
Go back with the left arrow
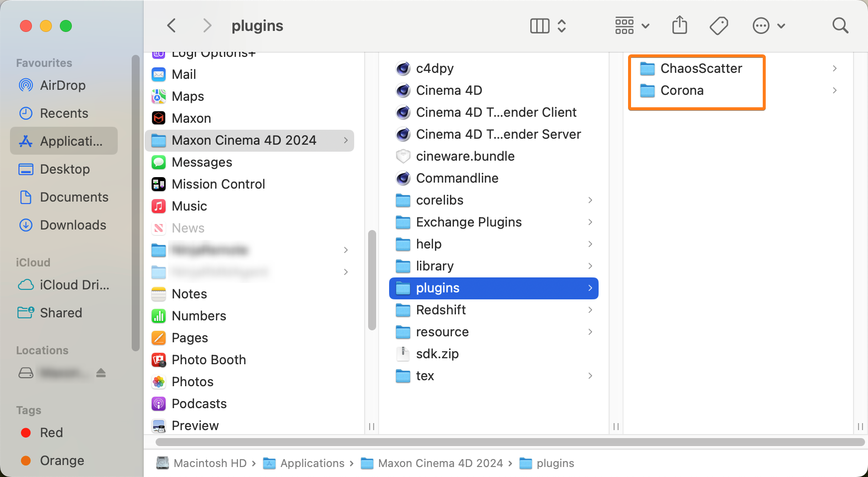coord(172,25)
